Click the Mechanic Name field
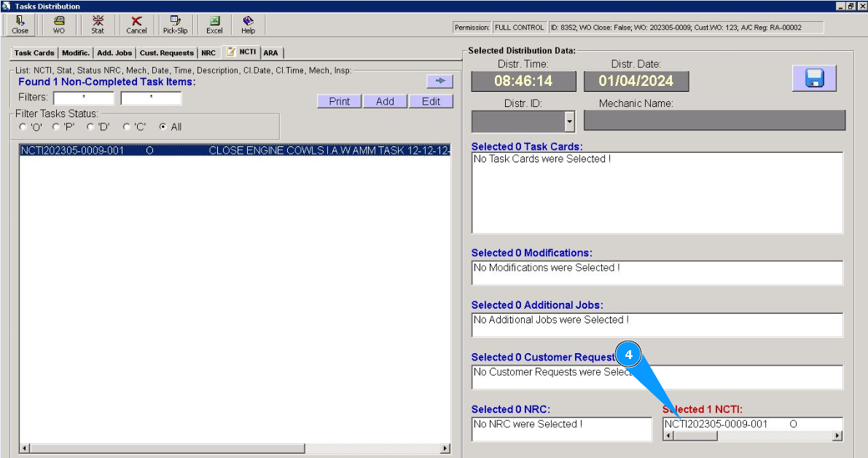Image resolution: width=868 pixels, height=458 pixels. click(x=715, y=120)
